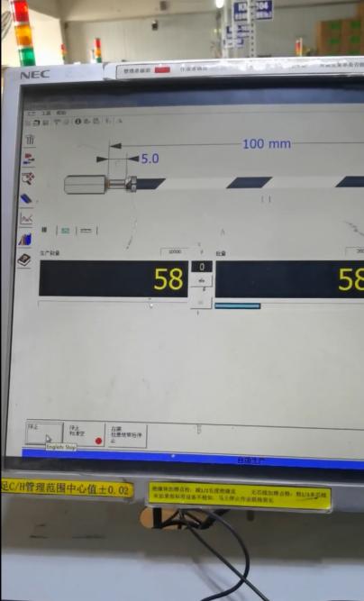The image size is (364, 601).
Task: Edit the 5.0 strip length value
Action: 150,159
